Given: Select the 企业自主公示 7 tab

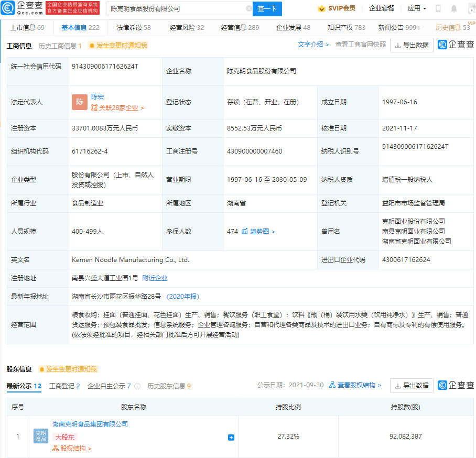Looking at the screenshot, I should 109,386.
